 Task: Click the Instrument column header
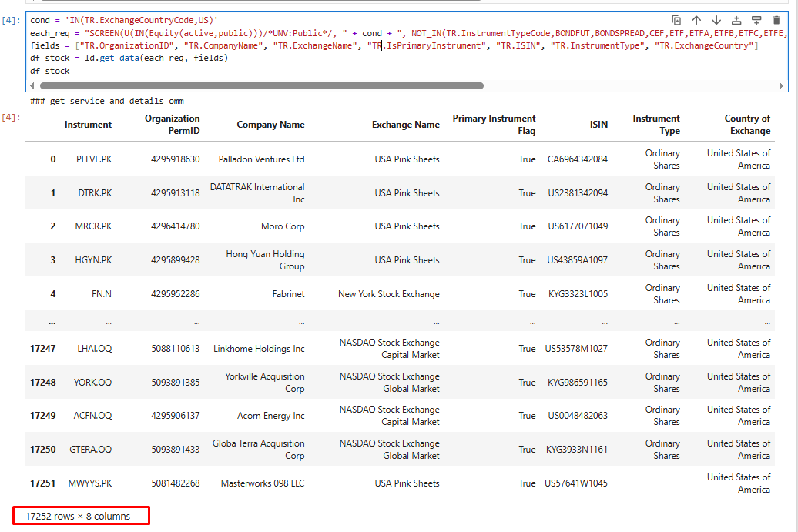click(88, 125)
